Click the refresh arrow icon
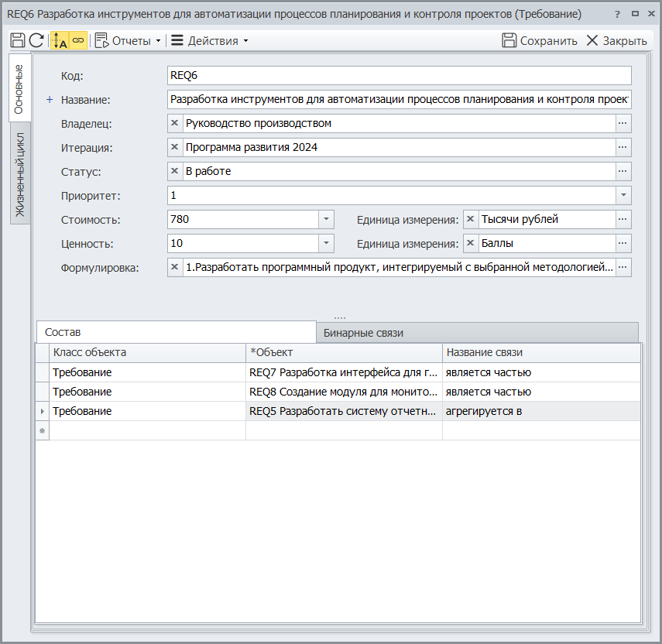This screenshot has height=644, width=662. click(x=36, y=40)
